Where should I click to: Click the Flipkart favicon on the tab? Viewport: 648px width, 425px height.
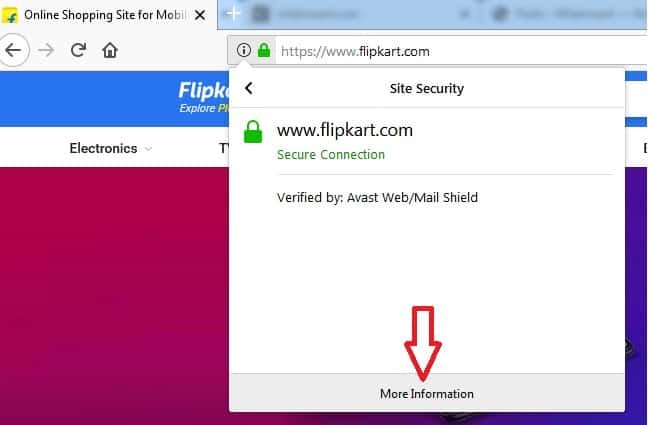pos(10,15)
